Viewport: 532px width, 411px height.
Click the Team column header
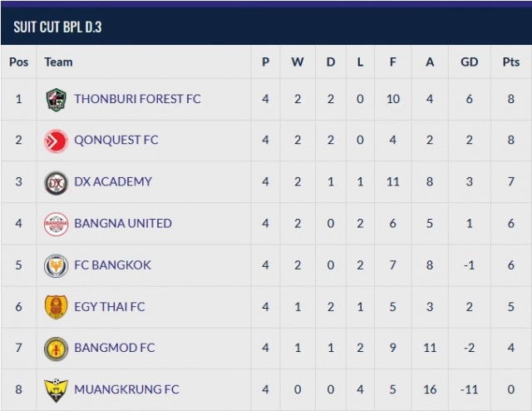click(x=58, y=62)
